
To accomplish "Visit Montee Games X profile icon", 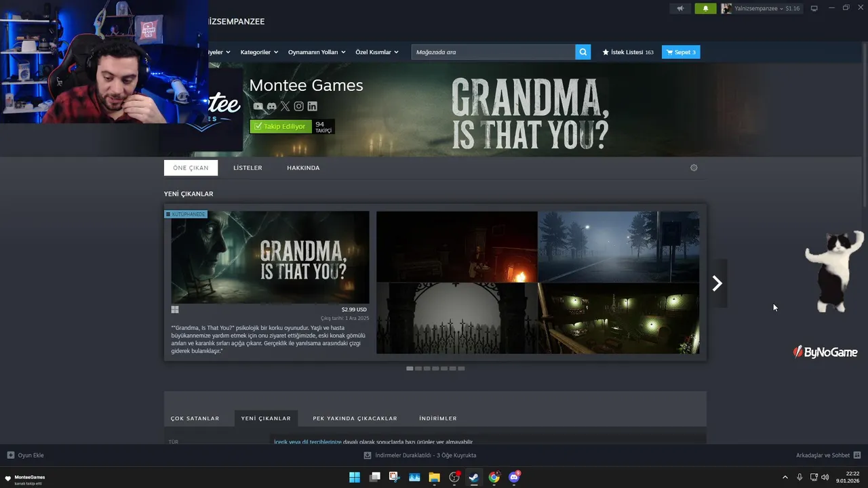I will pyautogui.click(x=285, y=106).
